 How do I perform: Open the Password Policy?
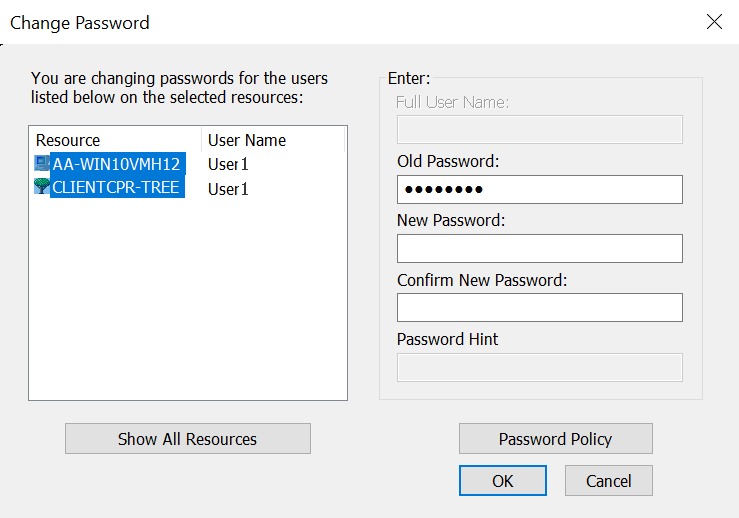tap(555, 439)
